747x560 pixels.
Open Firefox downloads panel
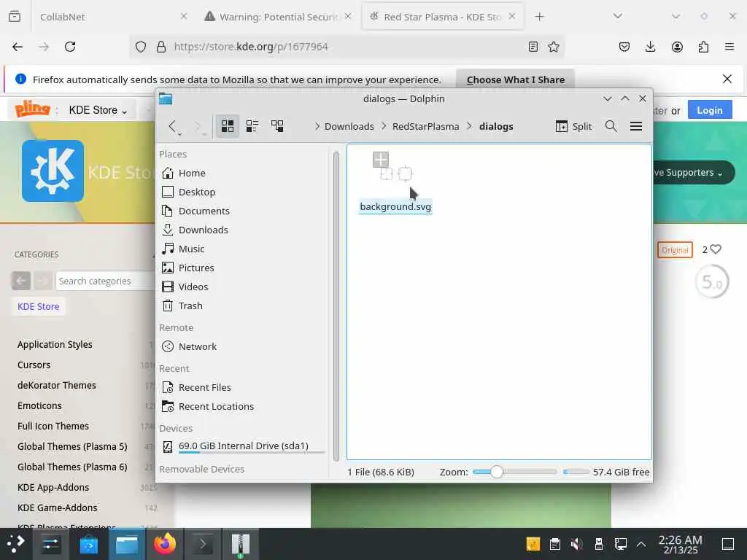click(650, 47)
